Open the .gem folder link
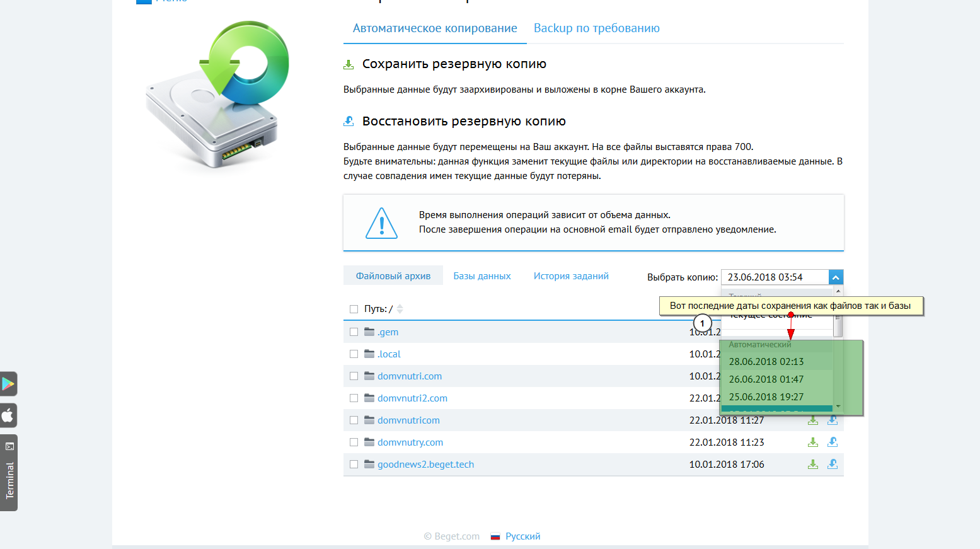The height and width of the screenshot is (549, 980). point(388,332)
